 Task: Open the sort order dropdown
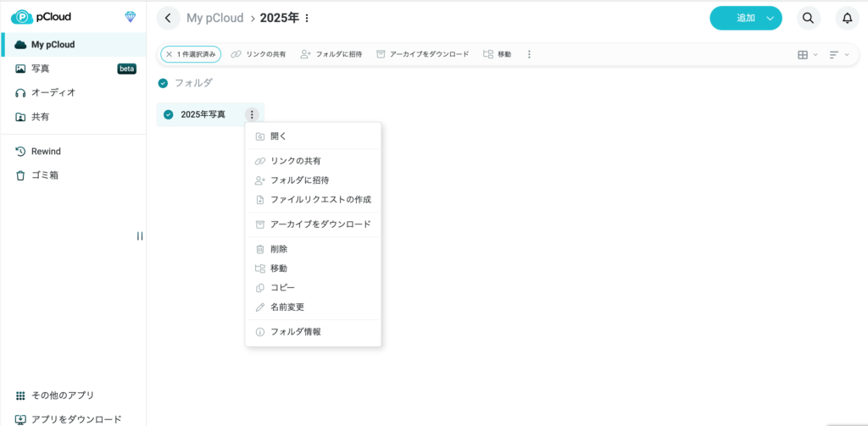click(838, 54)
